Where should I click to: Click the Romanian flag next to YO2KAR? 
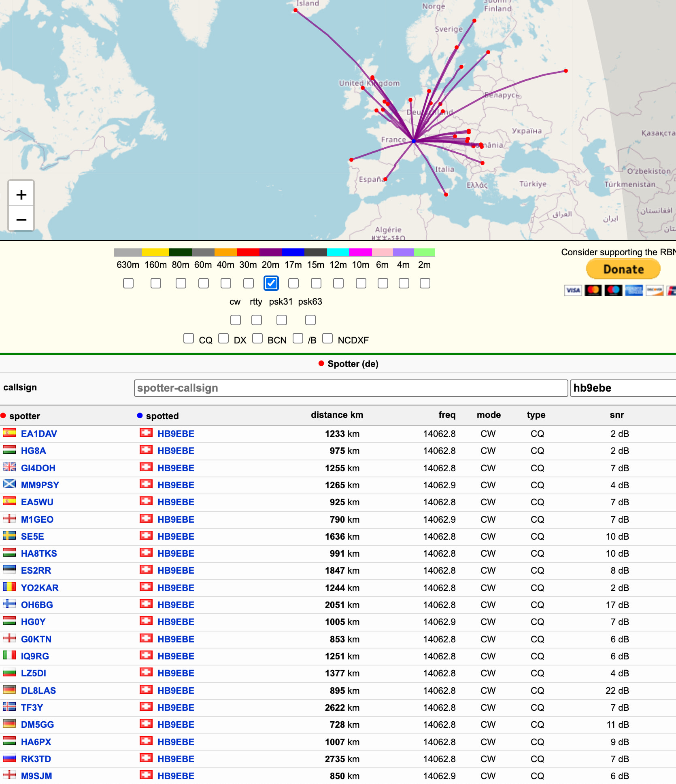[9, 587]
